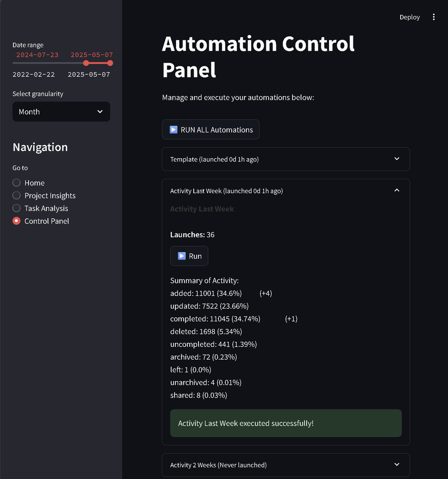Image resolution: width=448 pixels, height=479 pixels.
Task: Click the 'shared: 8 (0.03%)' line
Action: coord(199,396)
